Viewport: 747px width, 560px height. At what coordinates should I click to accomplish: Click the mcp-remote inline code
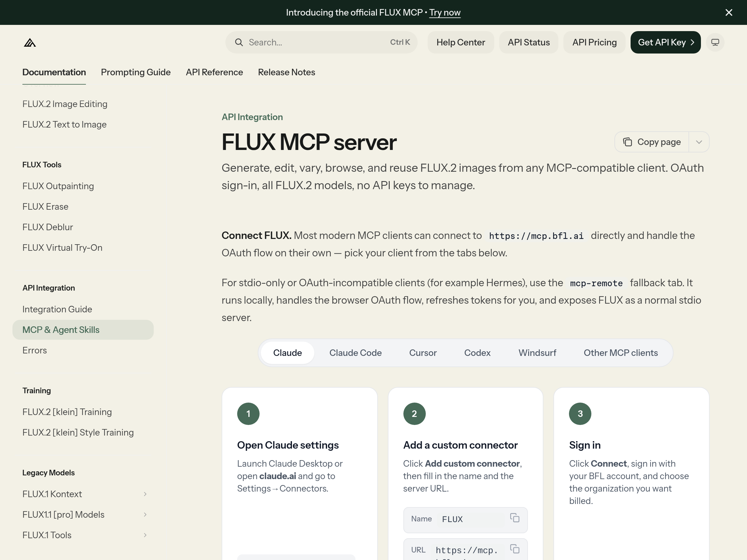596,283
